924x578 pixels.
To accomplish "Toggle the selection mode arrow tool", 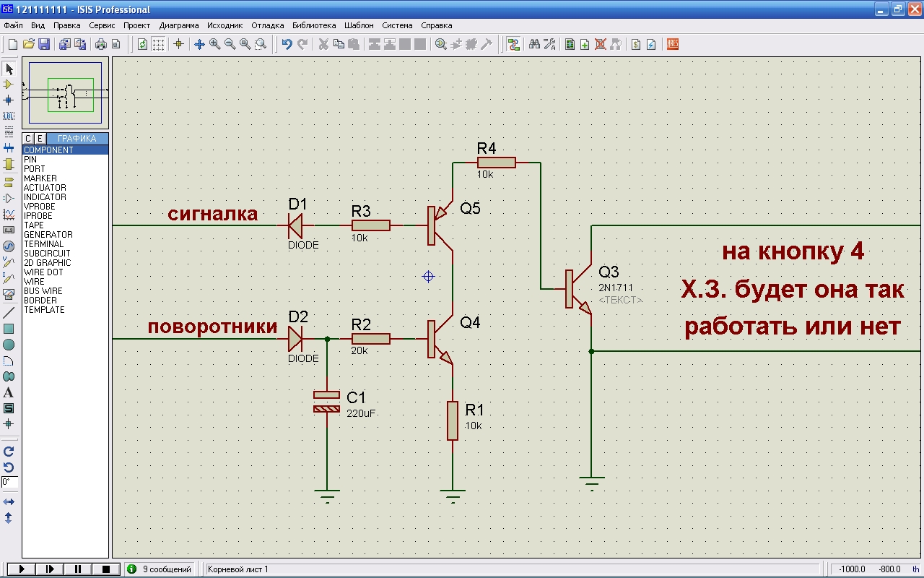I will point(9,69).
